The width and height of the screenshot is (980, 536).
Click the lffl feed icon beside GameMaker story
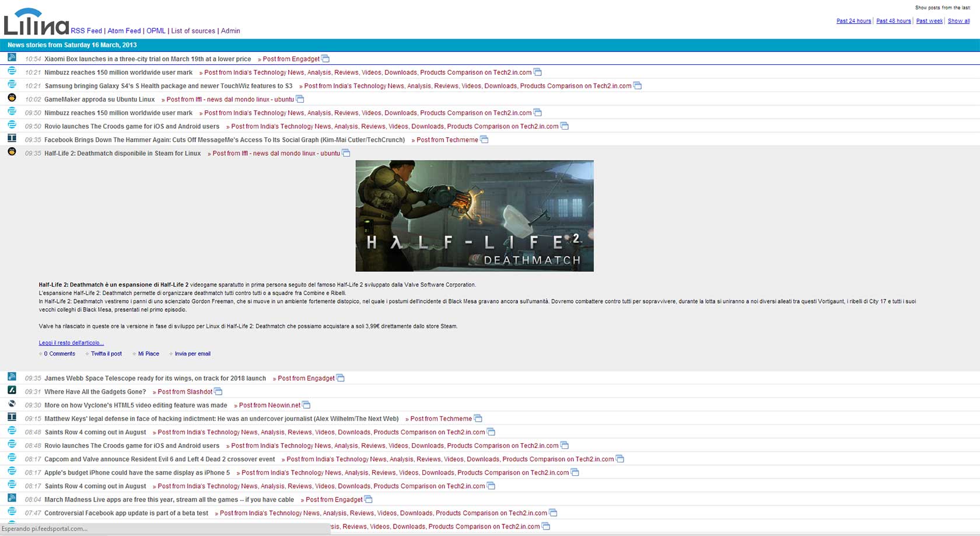tap(12, 98)
